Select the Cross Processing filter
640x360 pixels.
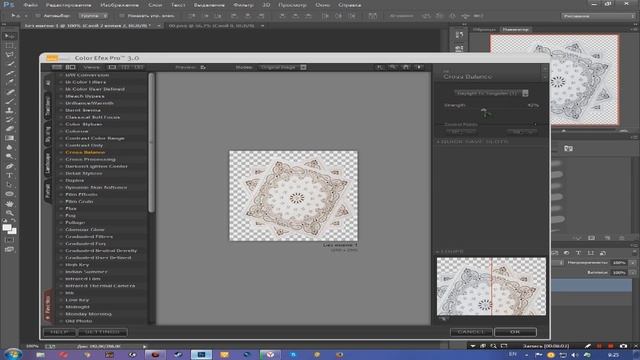click(x=91, y=159)
